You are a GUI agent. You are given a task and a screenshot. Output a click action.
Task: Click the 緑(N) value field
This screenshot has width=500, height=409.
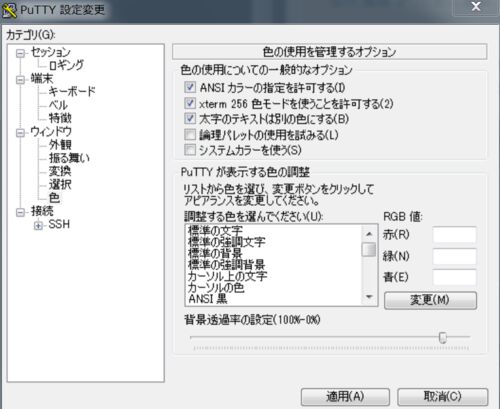(x=454, y=256)
